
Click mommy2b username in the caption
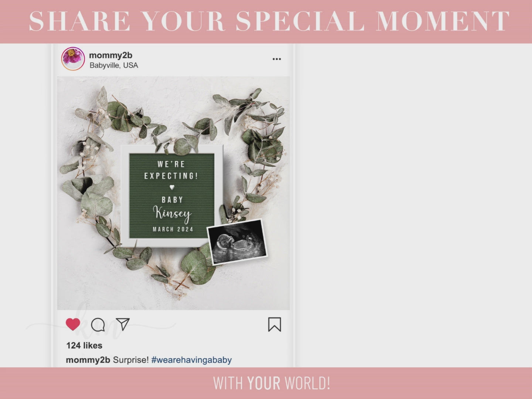tap(88, 360)
